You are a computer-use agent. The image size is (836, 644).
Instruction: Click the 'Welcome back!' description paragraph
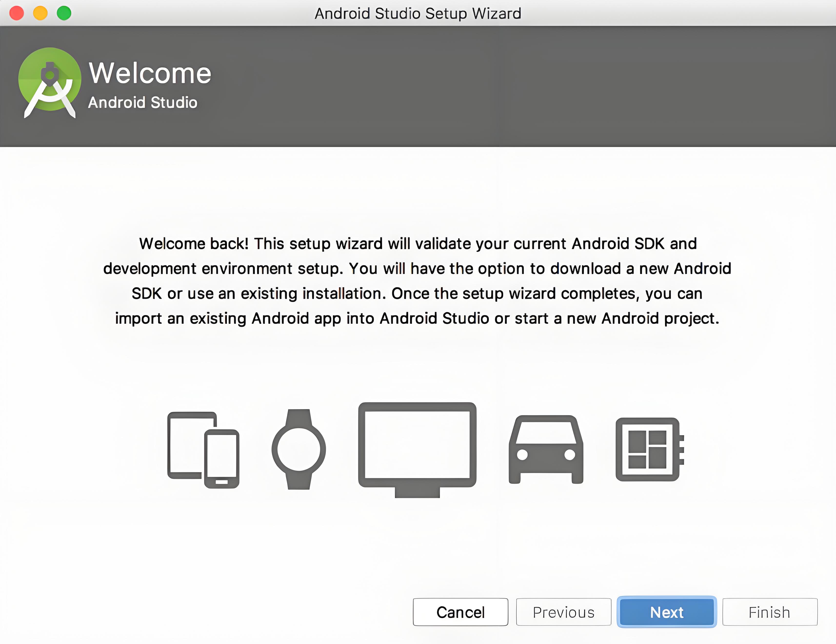pos(417,281)
